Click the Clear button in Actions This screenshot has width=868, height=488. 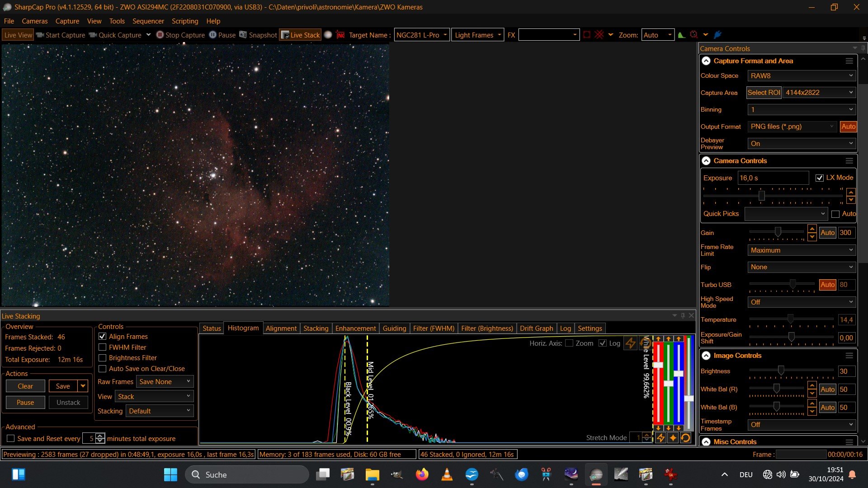click(x=25, y=386)
